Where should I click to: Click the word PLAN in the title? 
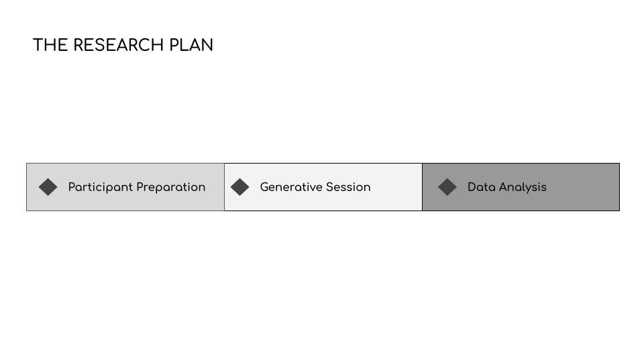(x=191, y=45)
